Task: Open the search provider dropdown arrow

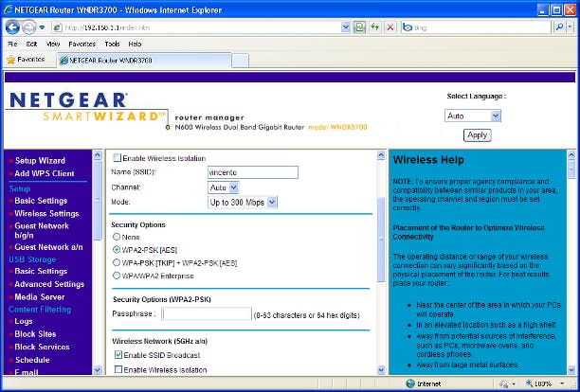Action: pos(570,27)
